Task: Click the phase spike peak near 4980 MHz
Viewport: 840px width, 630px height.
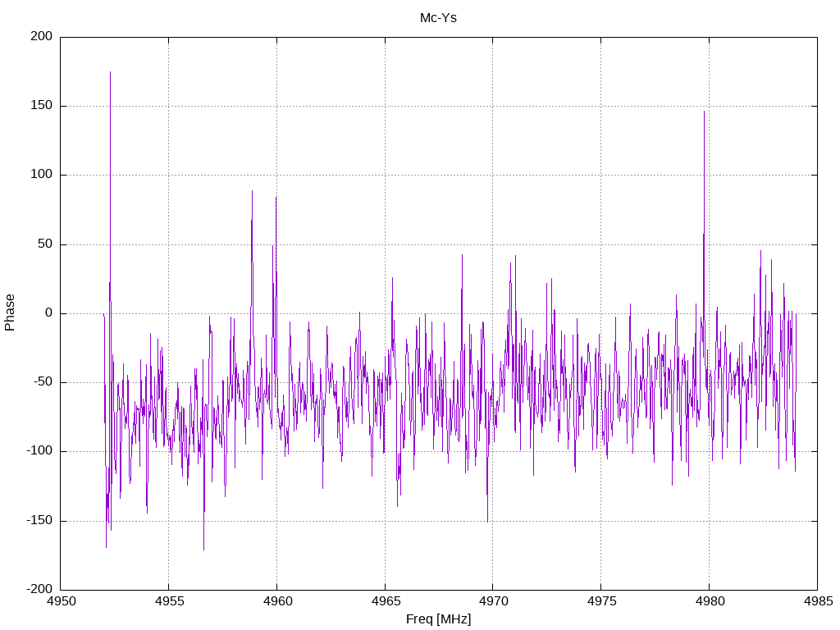Action: (704, 112)
